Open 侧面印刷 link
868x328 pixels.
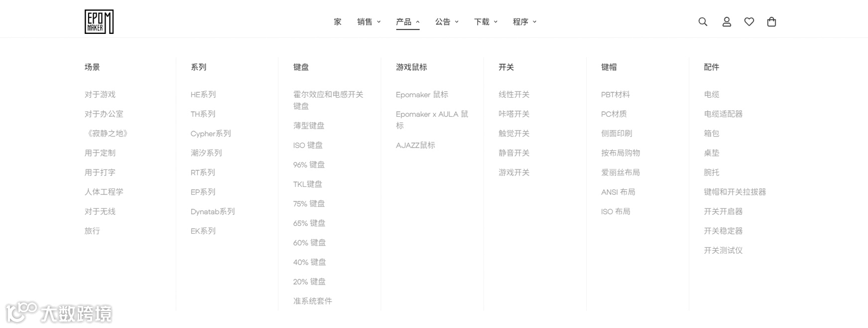click(x=617, y=134)
